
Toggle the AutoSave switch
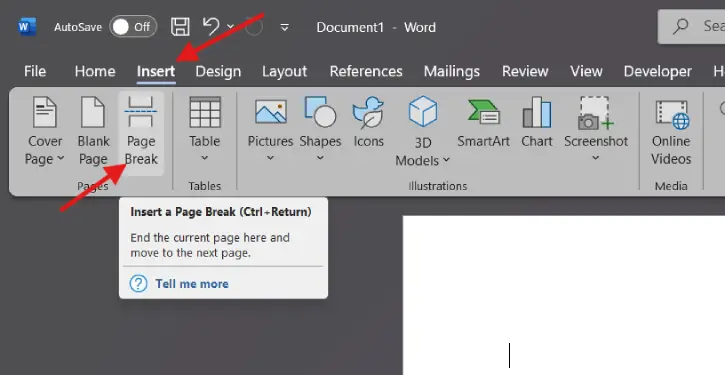pyautogui.click(x=133, y=27)
